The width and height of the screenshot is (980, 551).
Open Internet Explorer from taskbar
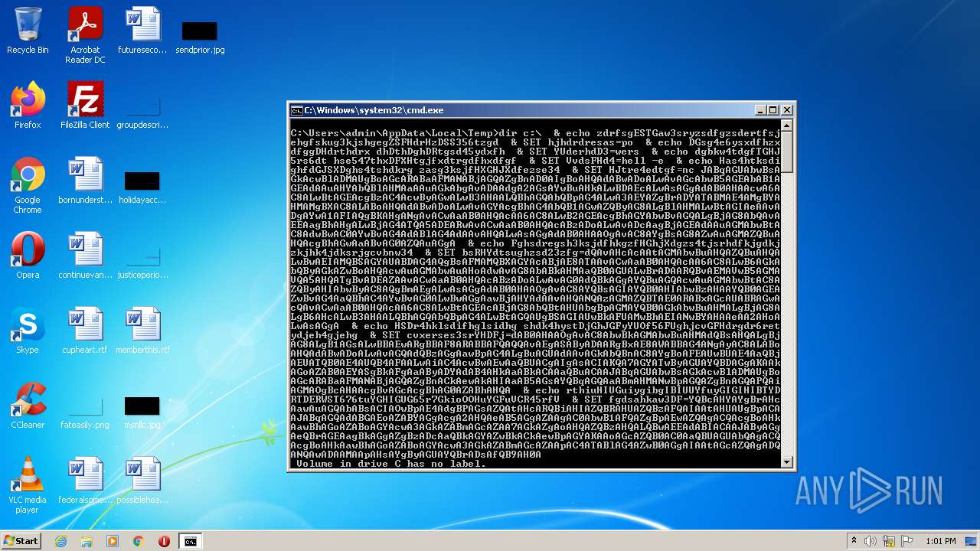tap(60, 541)
